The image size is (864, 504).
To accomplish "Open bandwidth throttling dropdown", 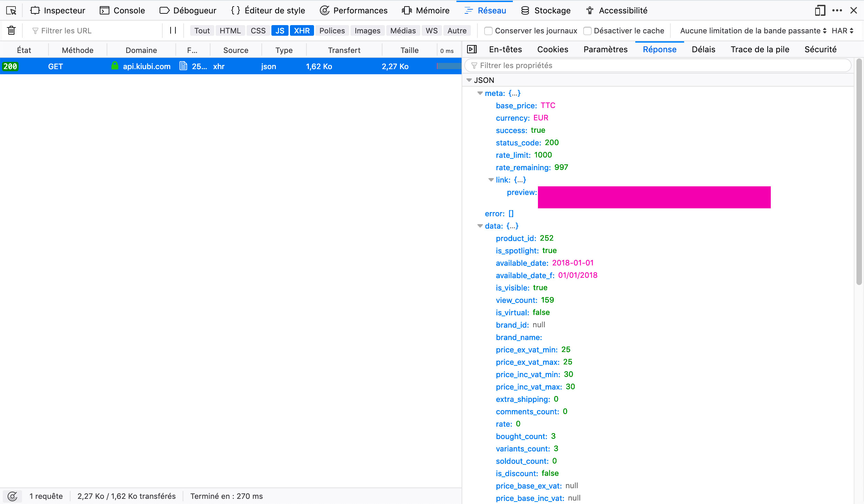I will (x=753, y=31).
